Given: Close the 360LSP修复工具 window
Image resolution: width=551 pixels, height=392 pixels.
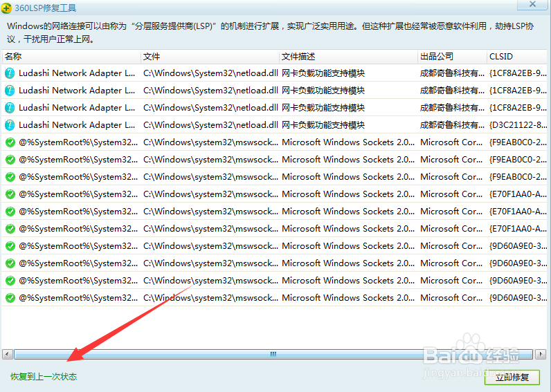Looking at the screenshot, I should 532,4.
